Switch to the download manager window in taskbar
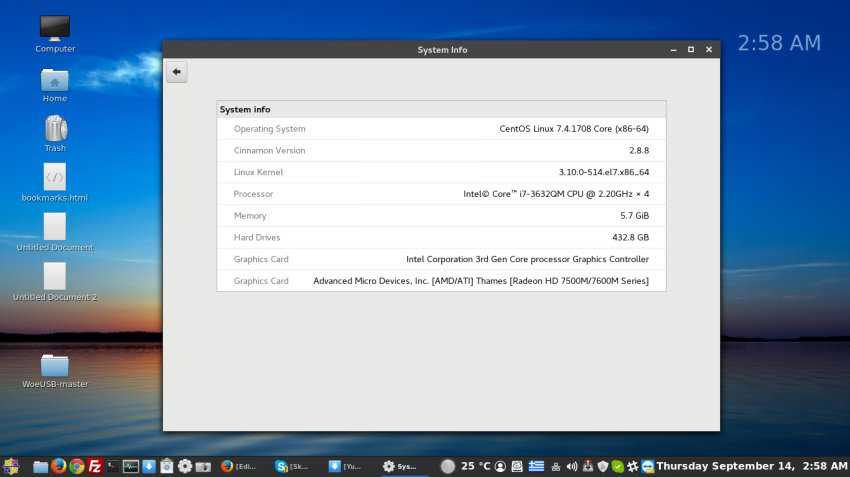The height and width of the screenshot is (477, 850). point(345,466)
